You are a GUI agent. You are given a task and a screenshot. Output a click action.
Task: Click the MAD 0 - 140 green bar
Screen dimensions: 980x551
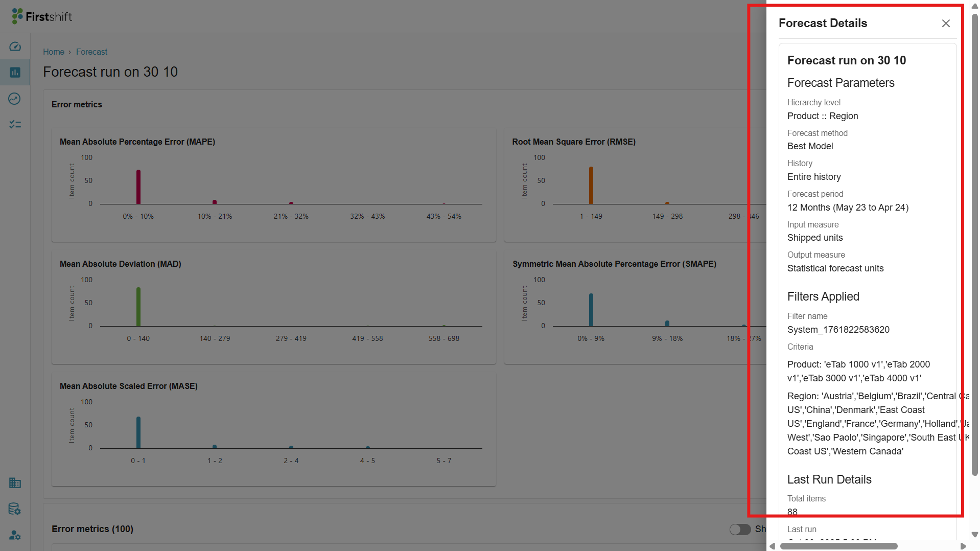tap(138, 307)
